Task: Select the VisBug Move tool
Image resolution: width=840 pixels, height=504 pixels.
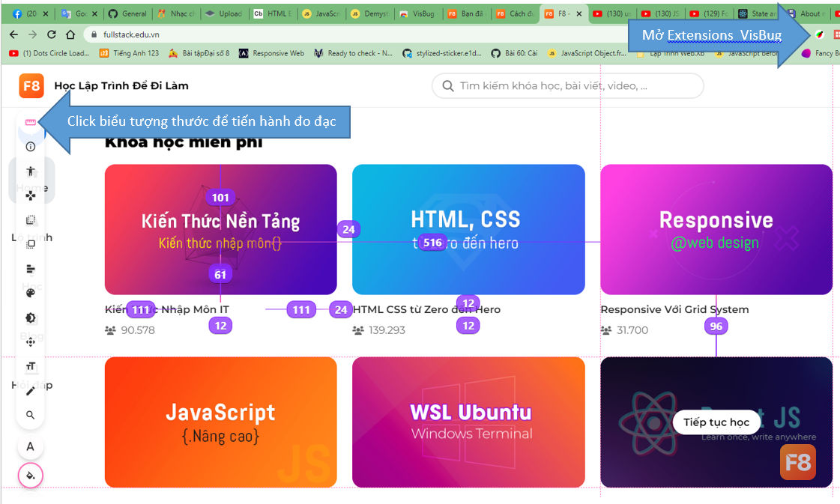Action: pyautogui.click(x=31, y=195)
